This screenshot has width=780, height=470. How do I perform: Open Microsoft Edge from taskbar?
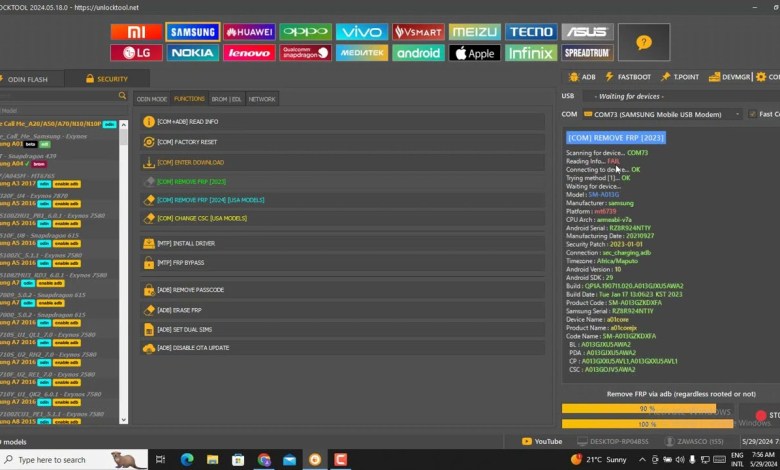click(x=187, y=460)
